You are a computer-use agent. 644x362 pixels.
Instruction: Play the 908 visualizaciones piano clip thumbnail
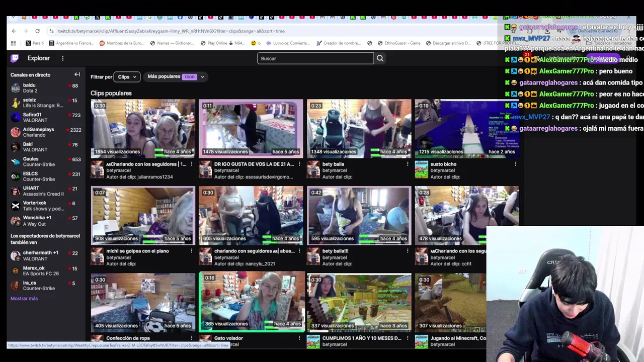point(143,216)
